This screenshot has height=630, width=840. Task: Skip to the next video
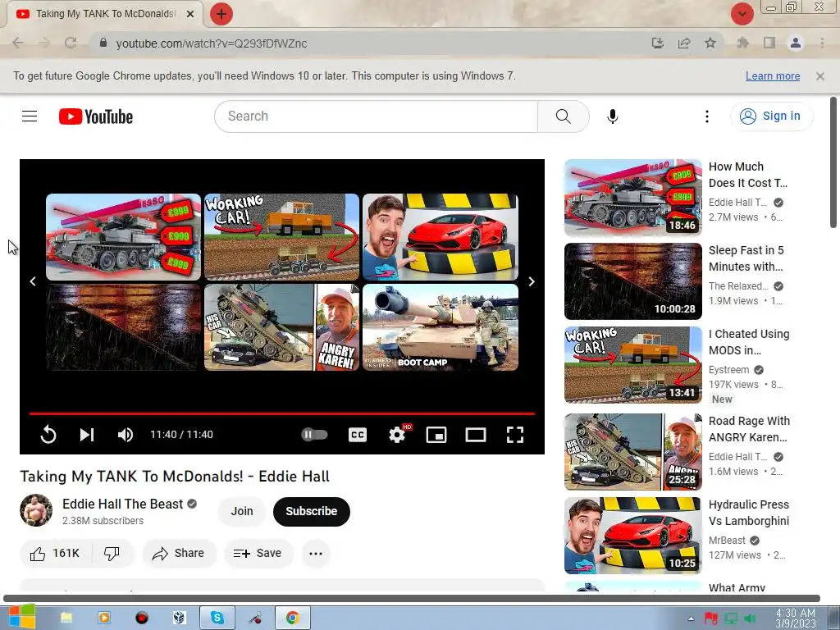(87, 435)
